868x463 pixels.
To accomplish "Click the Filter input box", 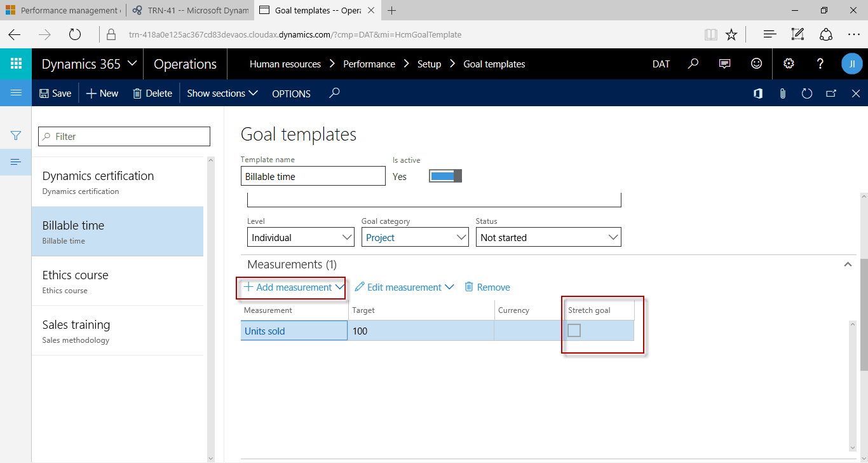I will click(124, 136).
